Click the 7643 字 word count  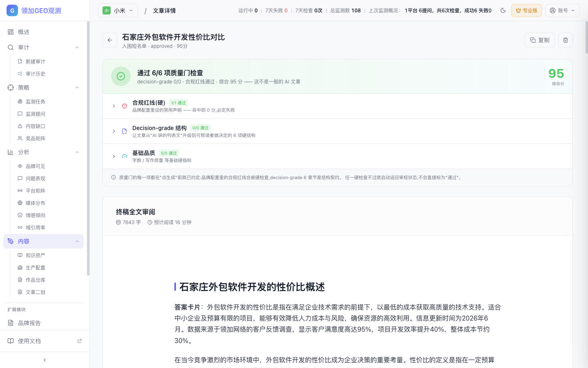coord(128,222)
